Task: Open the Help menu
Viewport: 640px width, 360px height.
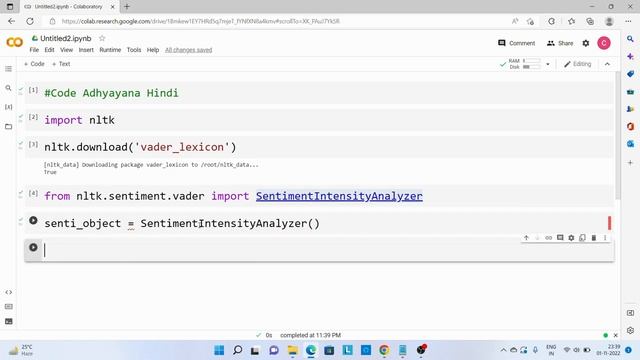Action: coord(153,50)
